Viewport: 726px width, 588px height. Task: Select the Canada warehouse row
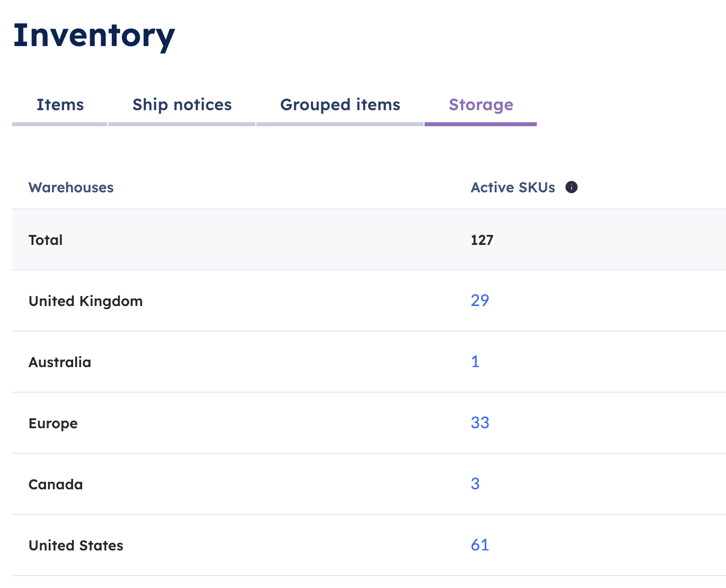coord(369,484)
